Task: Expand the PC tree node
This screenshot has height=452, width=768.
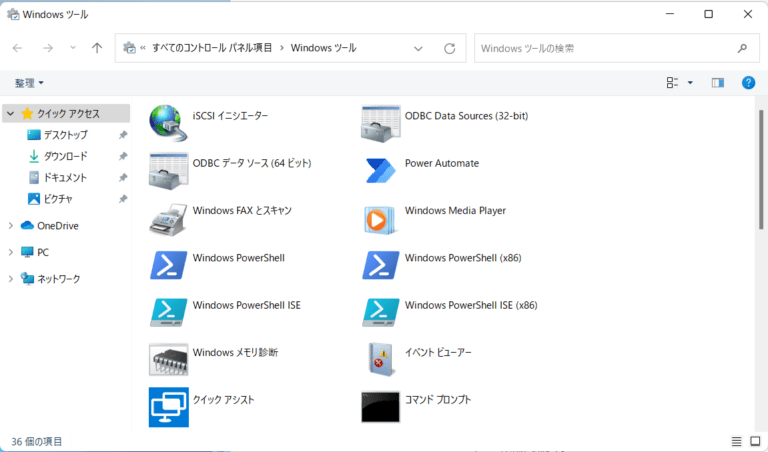Action: click(x=11, y=252)
